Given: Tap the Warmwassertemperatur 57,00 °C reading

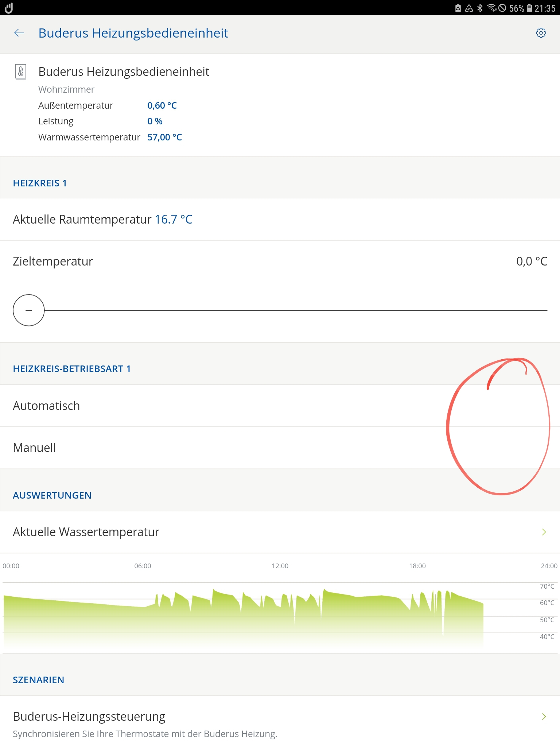Looking at the screenshot, I should [x=164, y=138].
